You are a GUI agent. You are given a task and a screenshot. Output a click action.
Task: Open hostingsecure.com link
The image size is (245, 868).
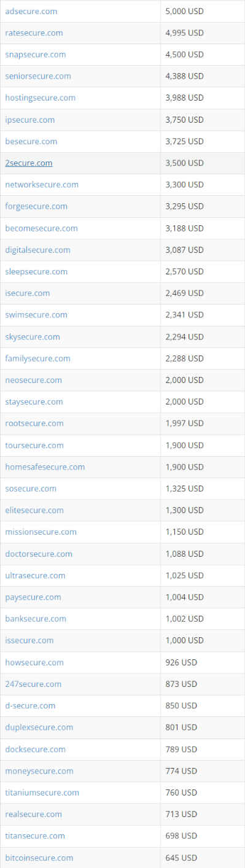point(41,98)
